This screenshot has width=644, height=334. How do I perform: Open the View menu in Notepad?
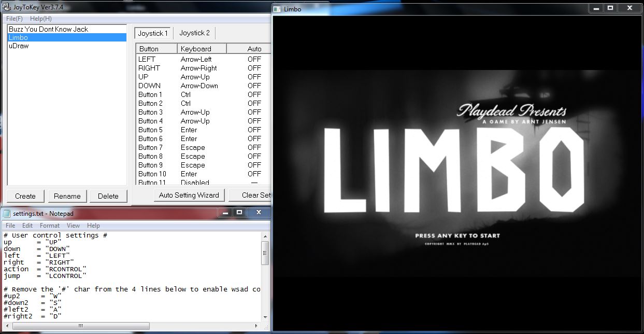73,226
